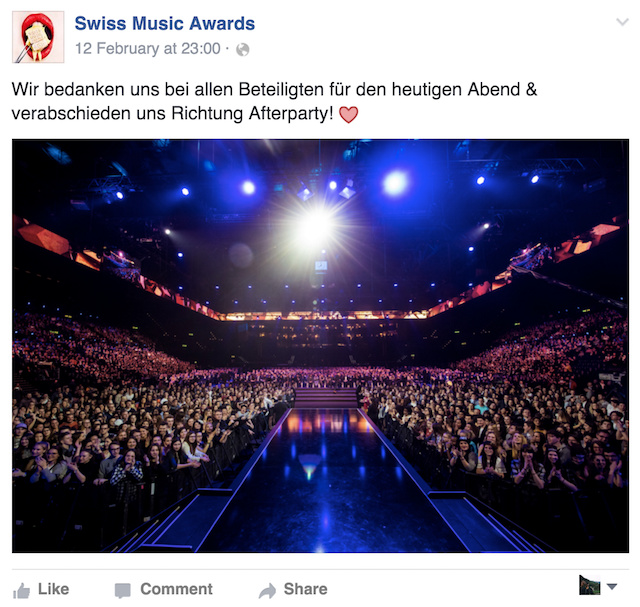The width and height of the screenshot is (640, 607).
Task: Click the speech bubble Comment icon
Action: 122,590
